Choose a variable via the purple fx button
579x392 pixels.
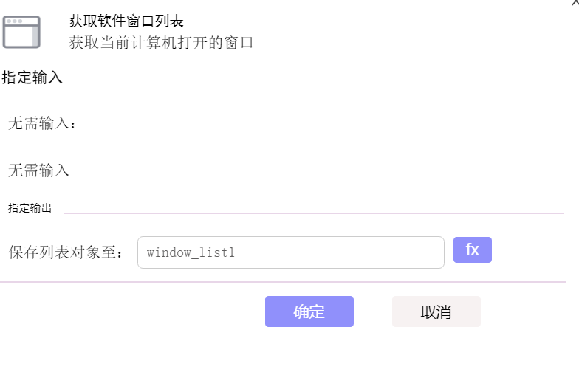click(x=473, y=250)
